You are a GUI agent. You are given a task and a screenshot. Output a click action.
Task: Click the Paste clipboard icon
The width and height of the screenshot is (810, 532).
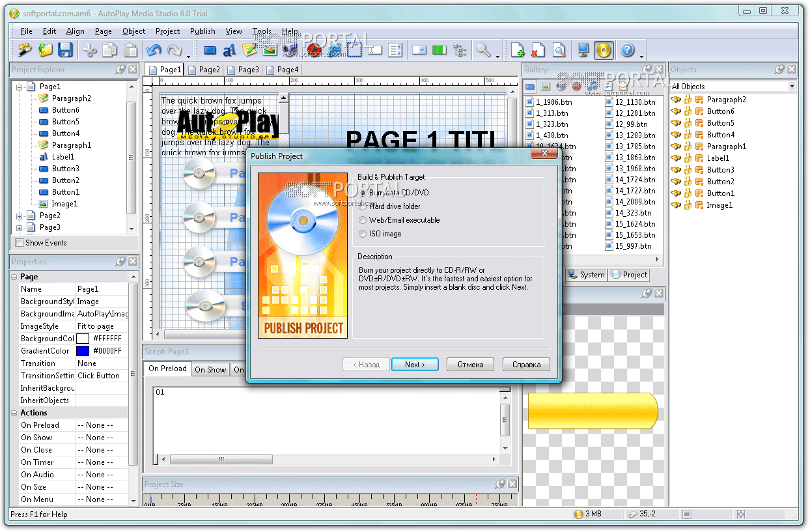point(131,49)
